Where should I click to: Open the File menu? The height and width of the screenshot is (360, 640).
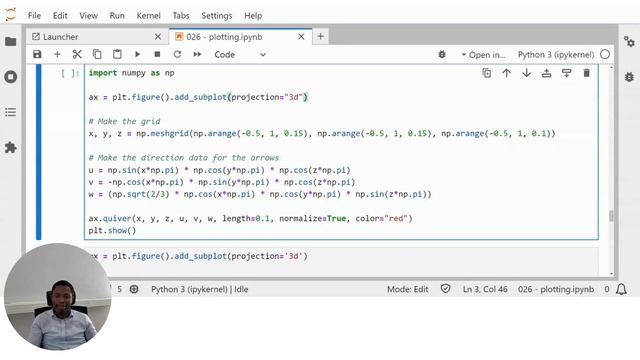(34, 16)
